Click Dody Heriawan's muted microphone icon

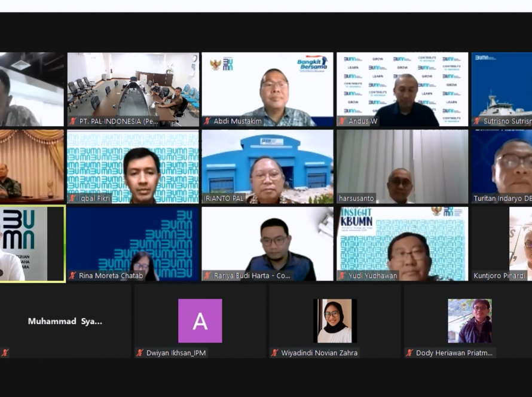409,353
